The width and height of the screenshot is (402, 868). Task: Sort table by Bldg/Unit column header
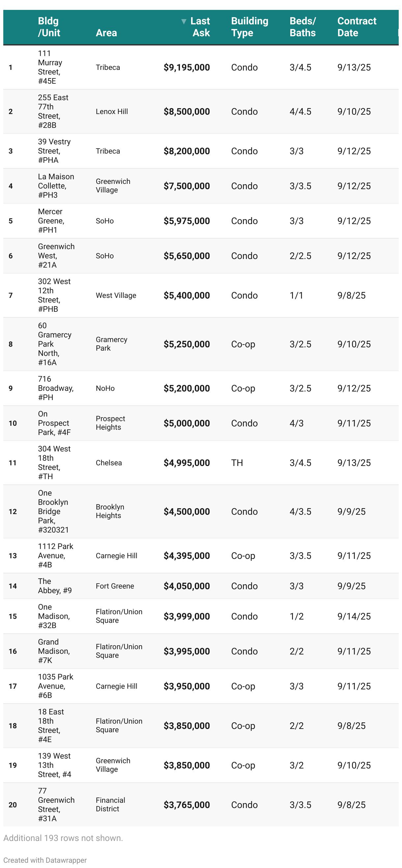point(49,27)
